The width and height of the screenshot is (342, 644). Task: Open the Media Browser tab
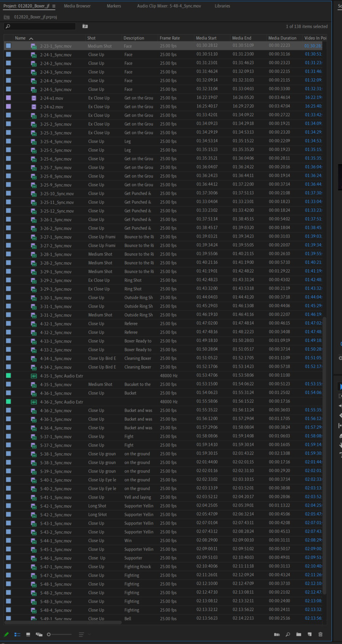pos(77,6)
